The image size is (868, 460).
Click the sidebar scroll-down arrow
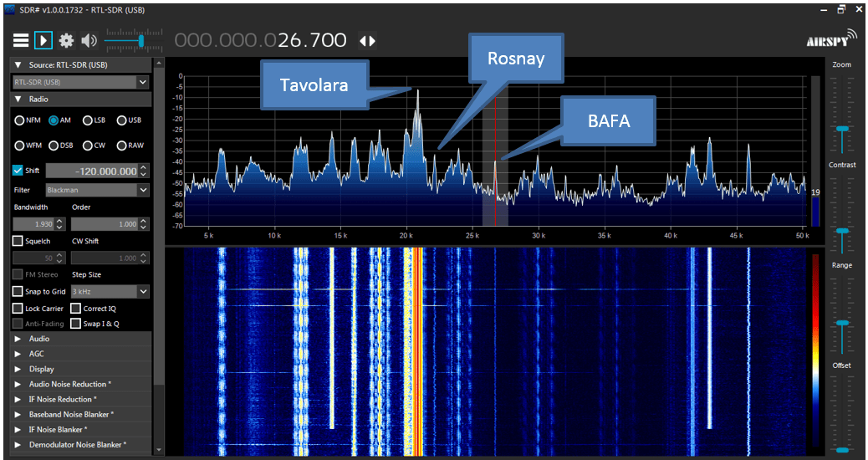pos(160,449)
